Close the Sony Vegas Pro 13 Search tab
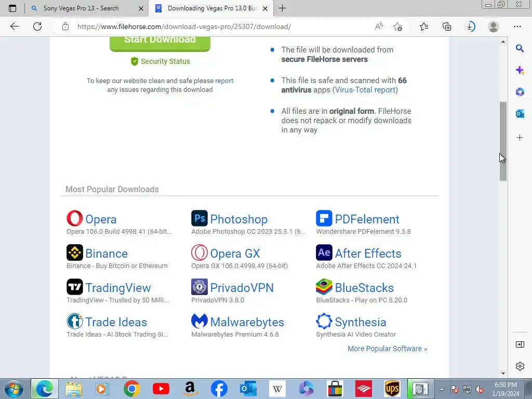 pyautogui.click(x=141, y=8)
